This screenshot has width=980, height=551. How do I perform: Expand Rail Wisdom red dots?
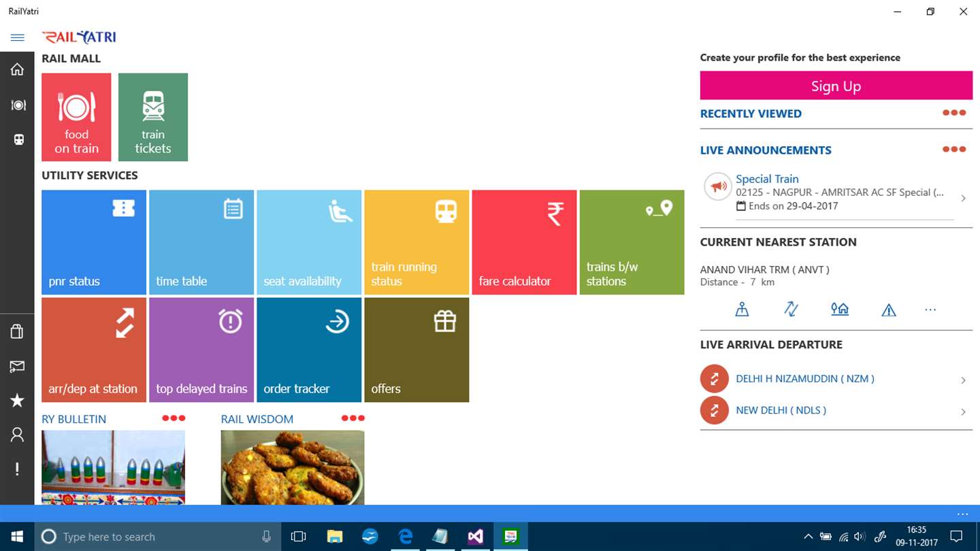pyautogui.click(x=353, y=418)
